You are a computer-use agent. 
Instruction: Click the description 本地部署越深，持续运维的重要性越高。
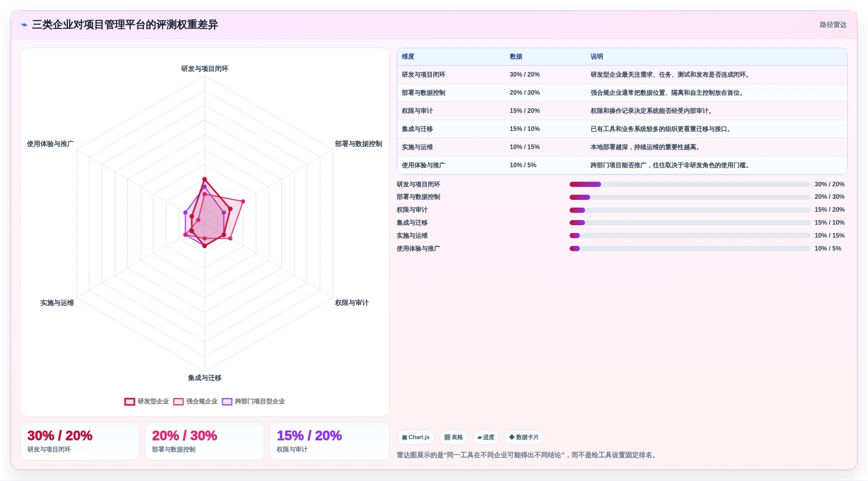[646, 147]
